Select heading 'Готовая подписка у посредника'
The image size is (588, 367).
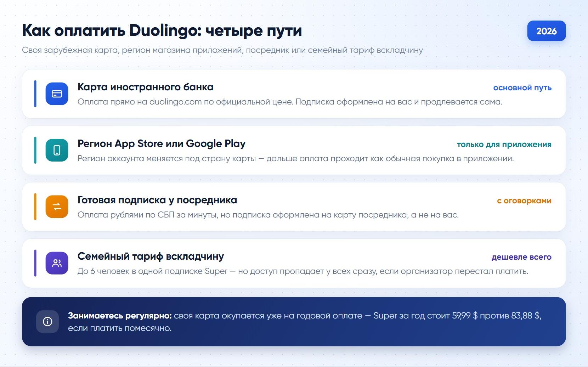[x=157, y=200]
